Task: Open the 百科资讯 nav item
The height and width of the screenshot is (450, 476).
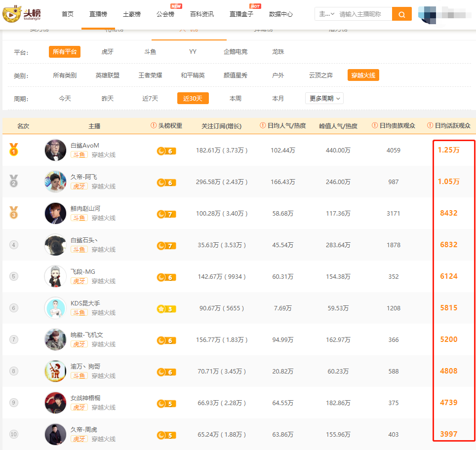Action: [x=202, y=14]
